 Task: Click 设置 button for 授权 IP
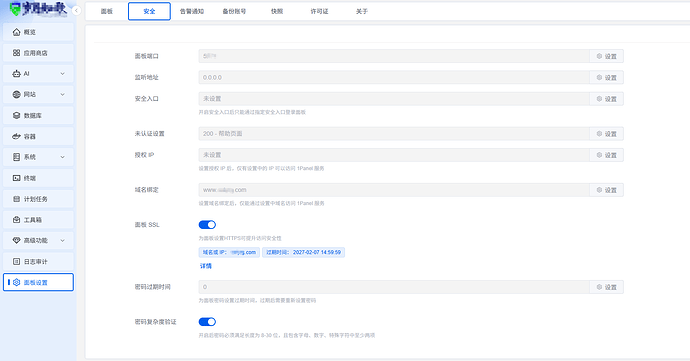coord(606,155)
